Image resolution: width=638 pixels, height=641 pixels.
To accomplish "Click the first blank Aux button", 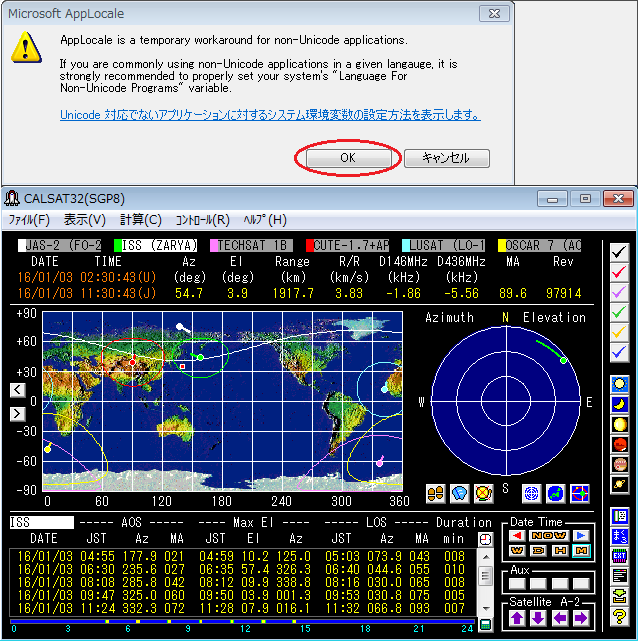I will (x=517, y=584).
